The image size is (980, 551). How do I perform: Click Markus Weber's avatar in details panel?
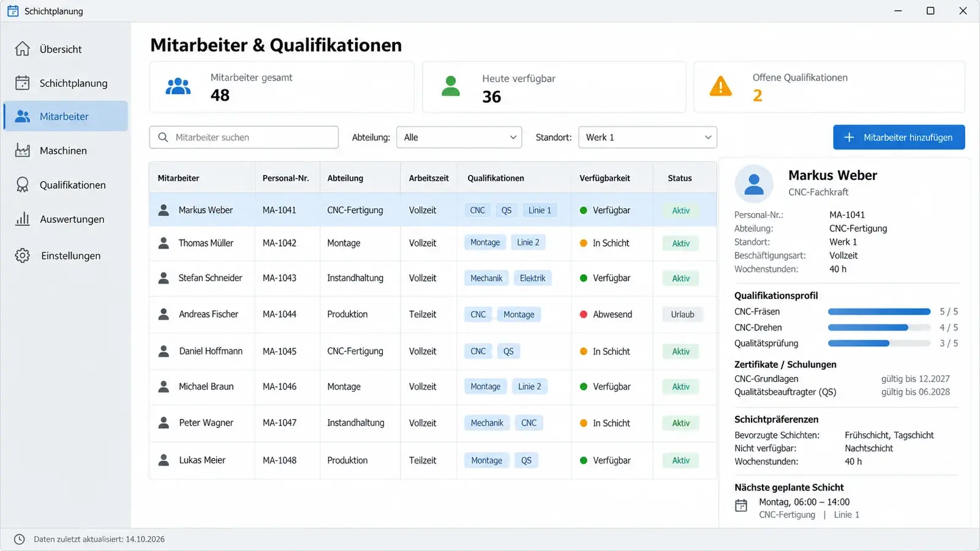[754, 184]
